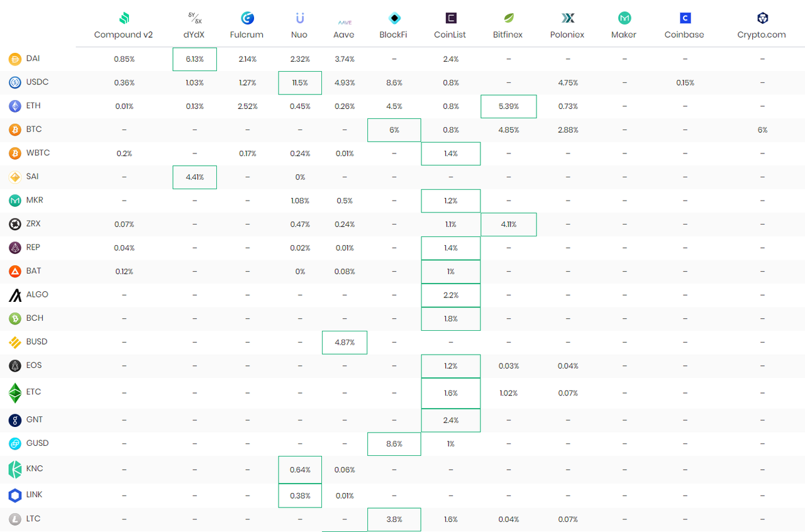Click the LINK coin icon
805x532 pixels.
(x=15, y=496)
